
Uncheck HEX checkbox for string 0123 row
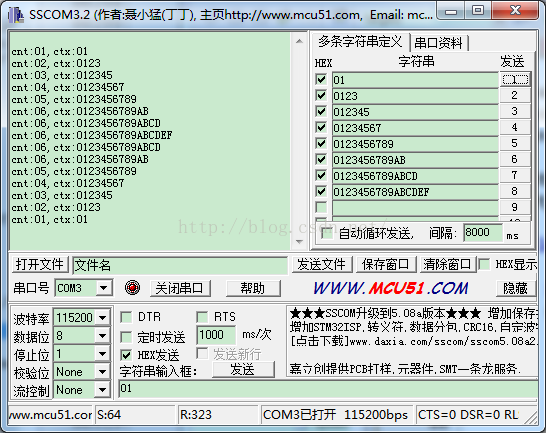(x=321, y=95)
